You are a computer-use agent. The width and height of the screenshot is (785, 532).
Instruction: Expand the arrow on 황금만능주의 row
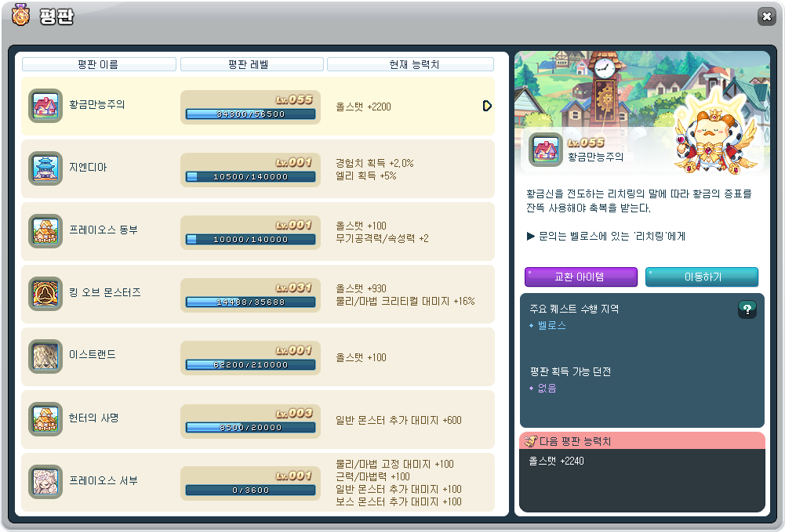(x=487, y=106)
